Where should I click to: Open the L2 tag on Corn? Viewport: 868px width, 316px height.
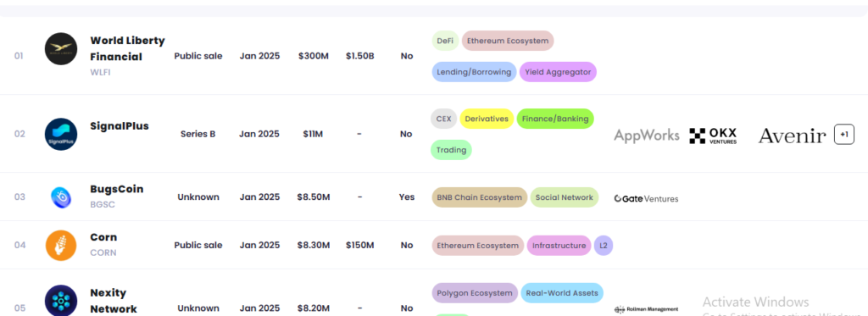pyautogui.click(x=604, y=246)
